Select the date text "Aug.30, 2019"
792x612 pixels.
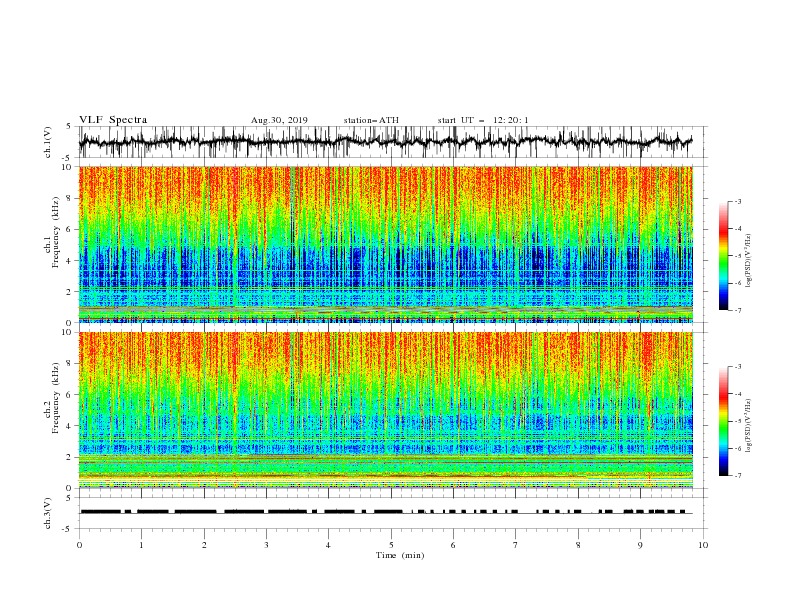(x=279, y=120)
